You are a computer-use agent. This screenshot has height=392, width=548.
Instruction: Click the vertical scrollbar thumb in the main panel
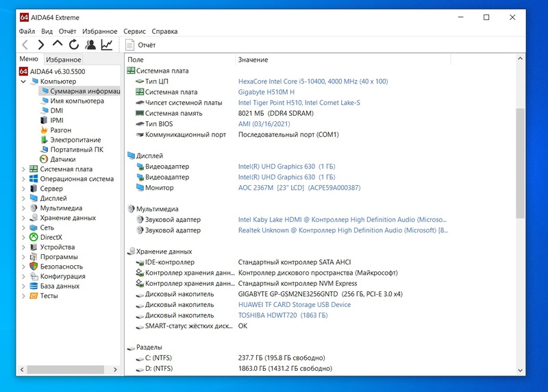(x=520, y=163)
